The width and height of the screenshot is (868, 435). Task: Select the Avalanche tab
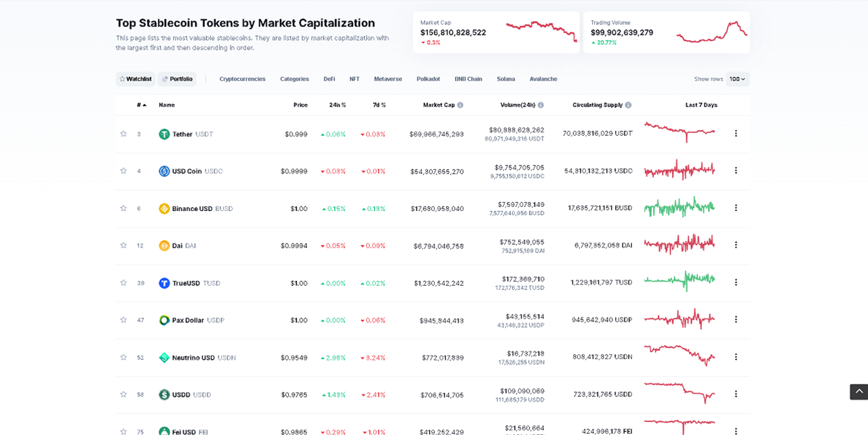(x=543, y=79)
